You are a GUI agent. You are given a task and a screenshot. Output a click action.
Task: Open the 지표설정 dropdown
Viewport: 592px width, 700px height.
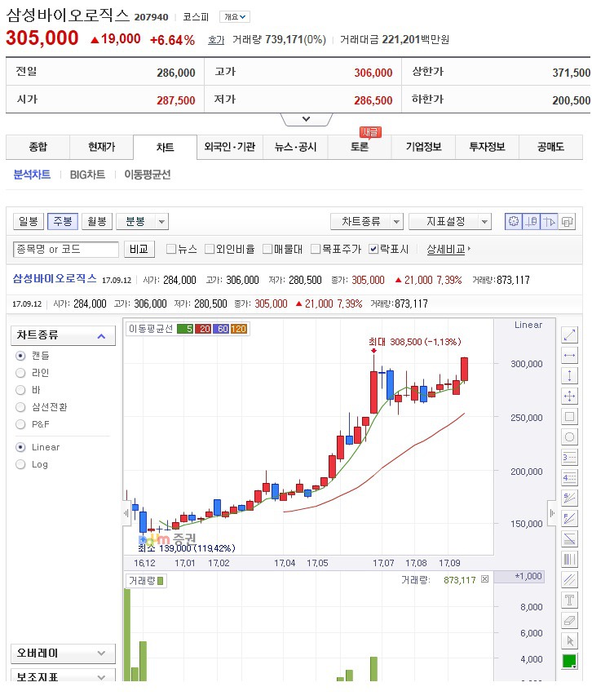coord(450,221)
